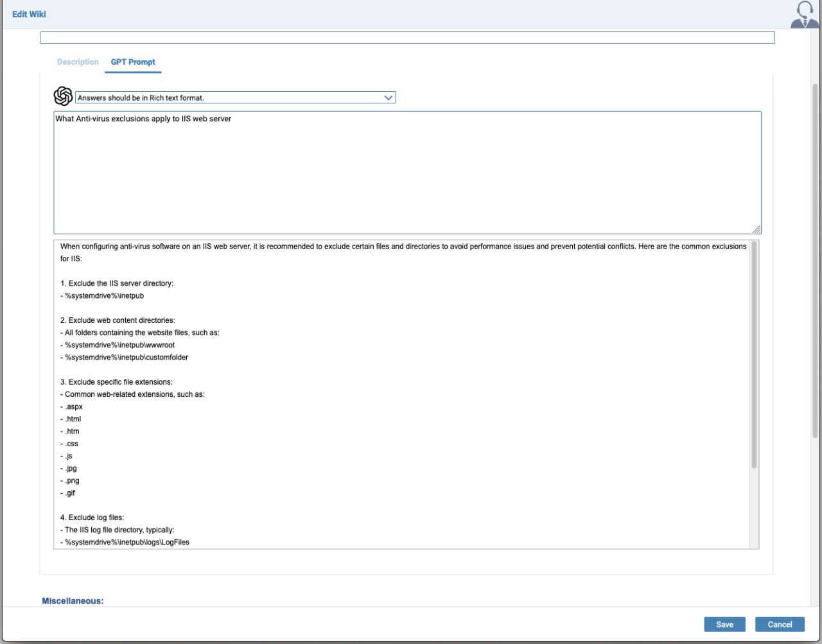The height and width of the screenshot is (644, 822).
Task: Click the '%systemdrive%\inetpub\wwwroot' path line
Action: (119, 345)
